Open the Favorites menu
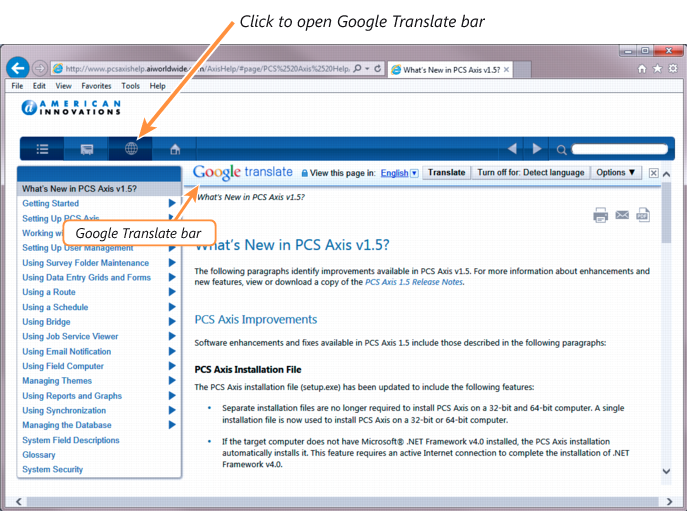 tap(96, 86)
